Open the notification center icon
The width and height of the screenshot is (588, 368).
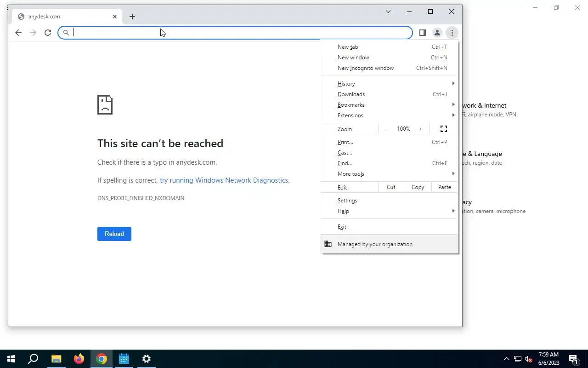click(x=573, y=359)
